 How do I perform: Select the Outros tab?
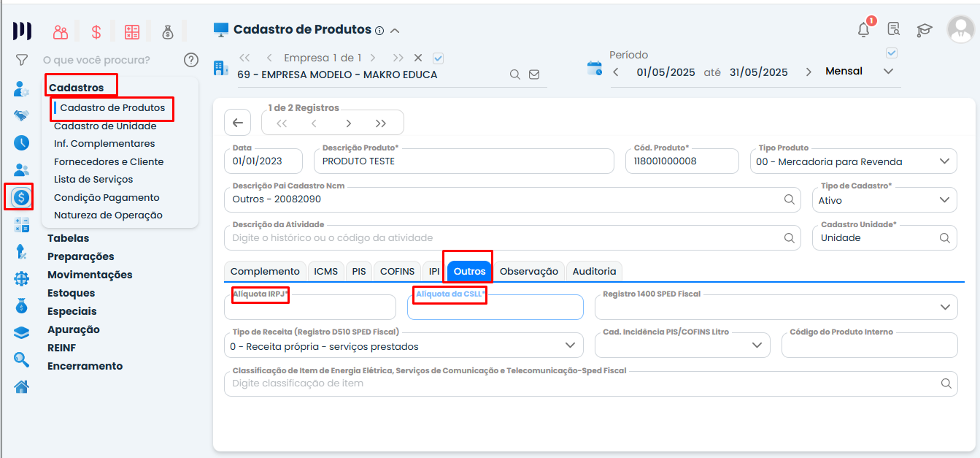(x=469, y=271)
